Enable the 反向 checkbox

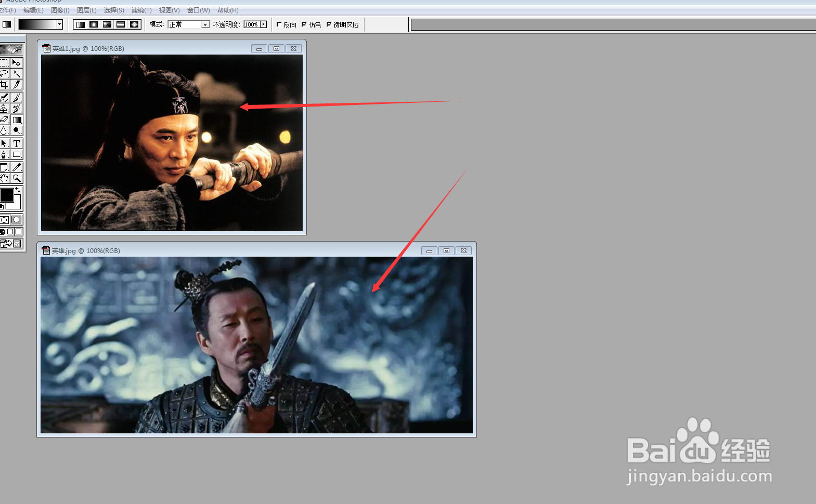tap(279, 24)
